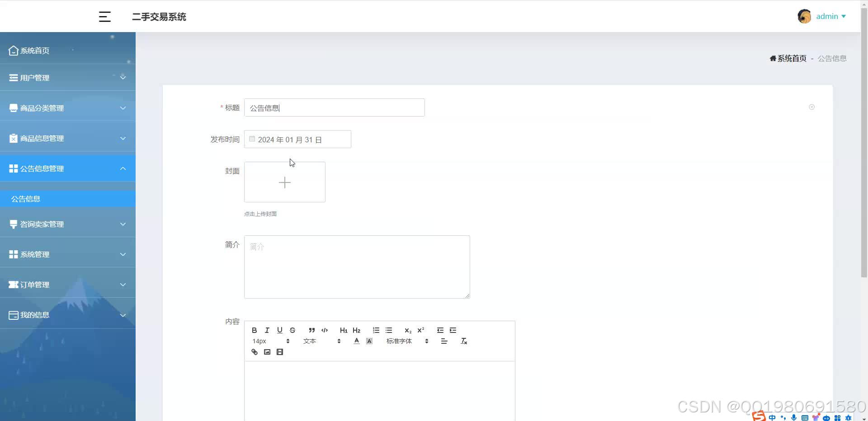Image resolution: width=868 pixels, height=421 pixels.
Task: Open the text background color picker
Action: pyautogui.click(x=369, y=341)
